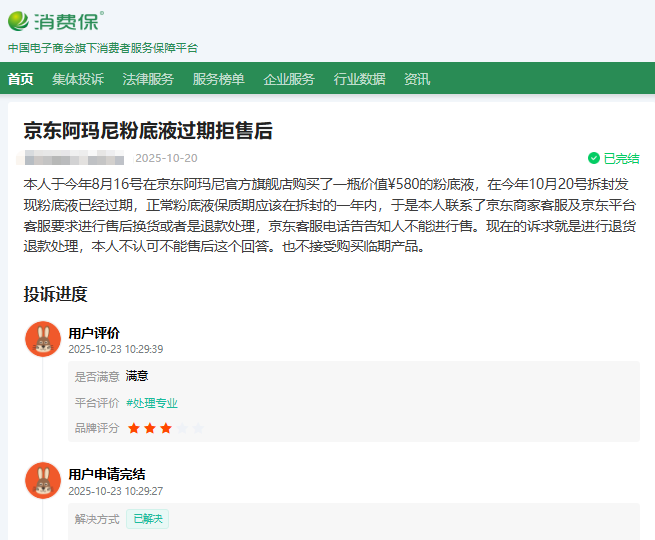655x540 pixels.
Task: Click the third brand rating star
Action: point(166,428)
